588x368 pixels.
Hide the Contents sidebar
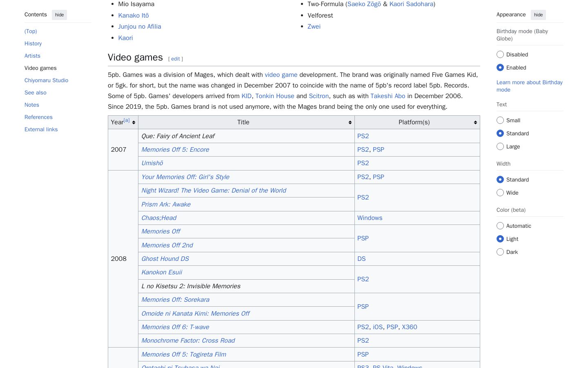pyautogui.click(x=60, y=15)
